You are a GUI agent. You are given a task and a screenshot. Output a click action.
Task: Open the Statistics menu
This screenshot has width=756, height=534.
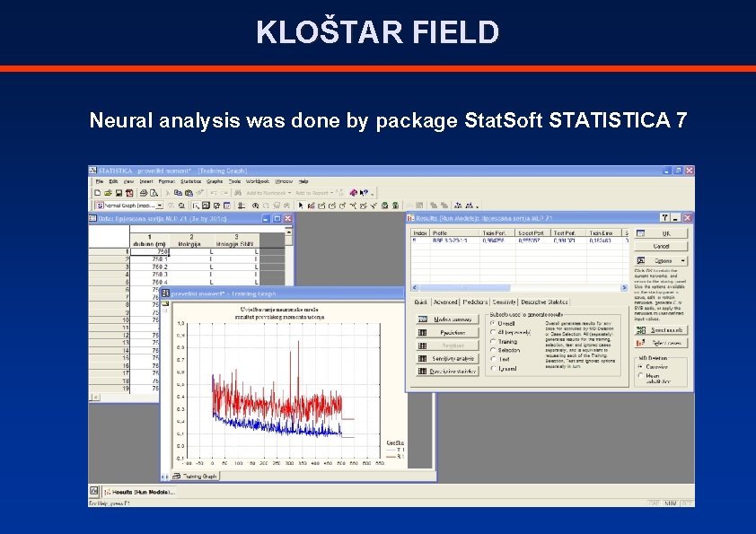point(191,181)
